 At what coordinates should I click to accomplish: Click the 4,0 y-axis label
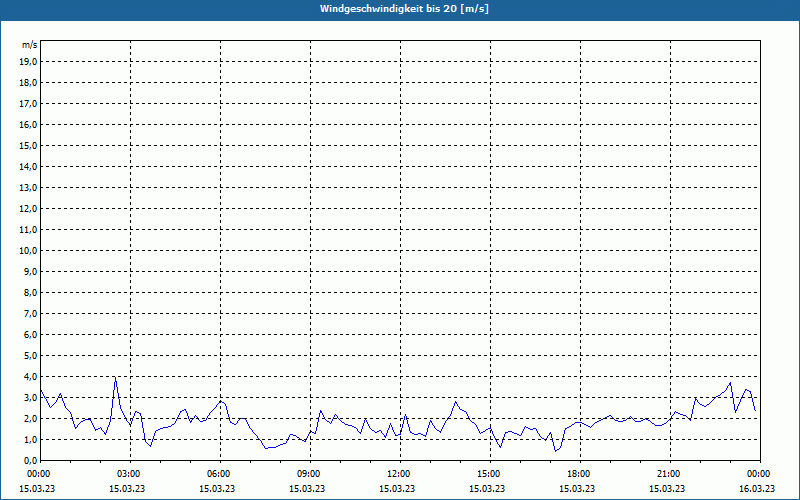(30, 377)
